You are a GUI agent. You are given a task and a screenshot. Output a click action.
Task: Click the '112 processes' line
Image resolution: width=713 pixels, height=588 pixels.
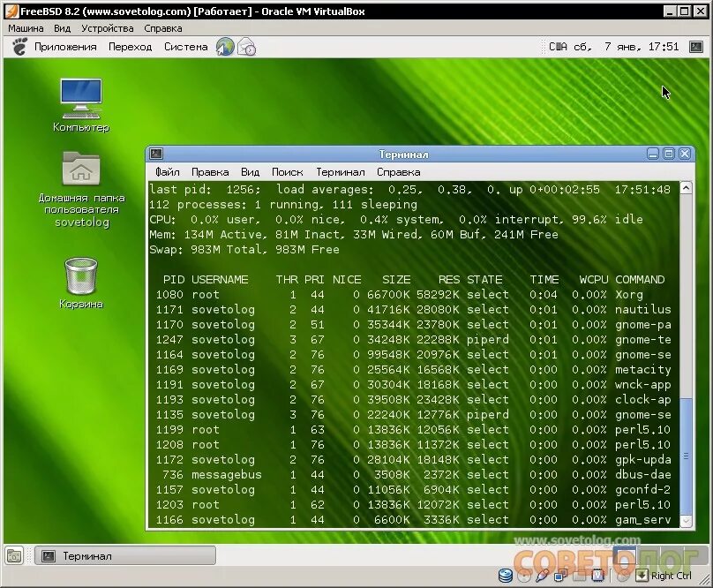coord(283,204)
